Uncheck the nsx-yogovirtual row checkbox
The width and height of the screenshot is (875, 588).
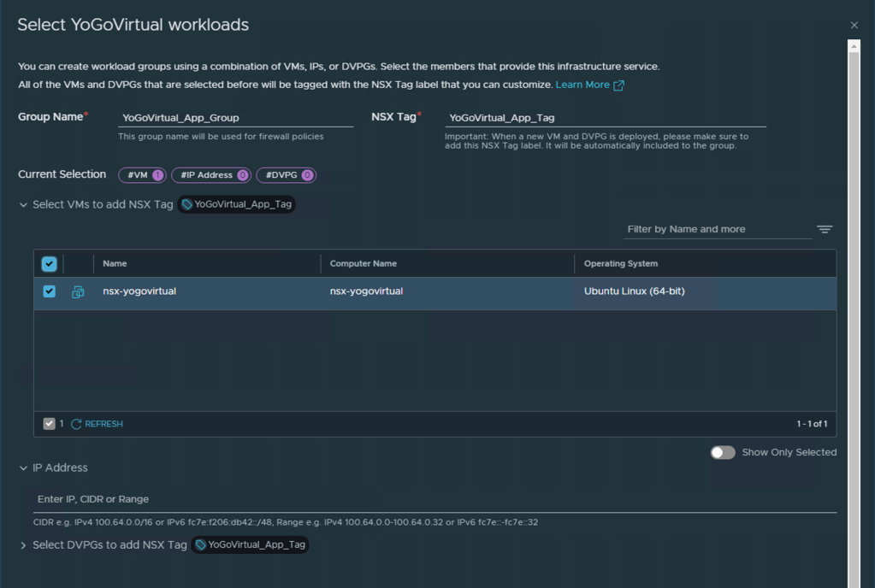pyautogui.click(x=50, y=291)
